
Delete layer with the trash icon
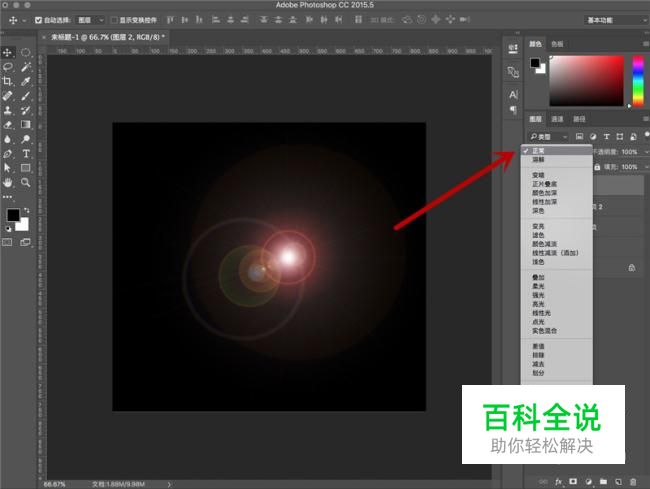pos(633,482)
